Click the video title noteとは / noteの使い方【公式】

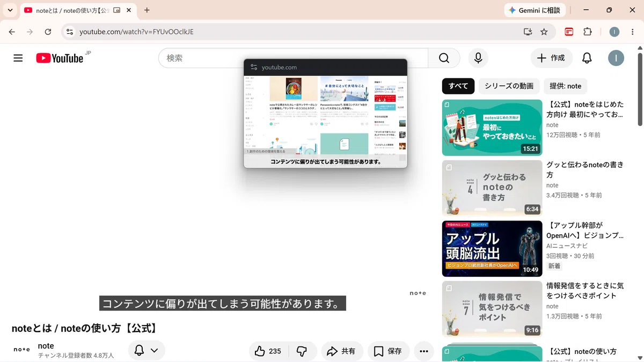[x=85, y=328]
